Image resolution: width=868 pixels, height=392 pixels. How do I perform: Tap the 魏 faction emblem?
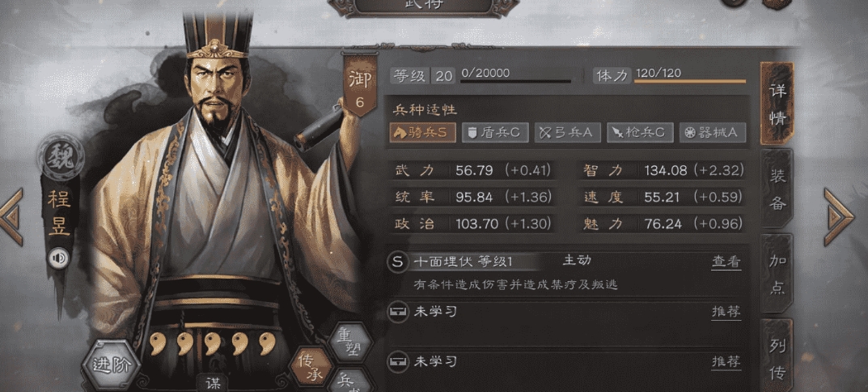[61, 157]
